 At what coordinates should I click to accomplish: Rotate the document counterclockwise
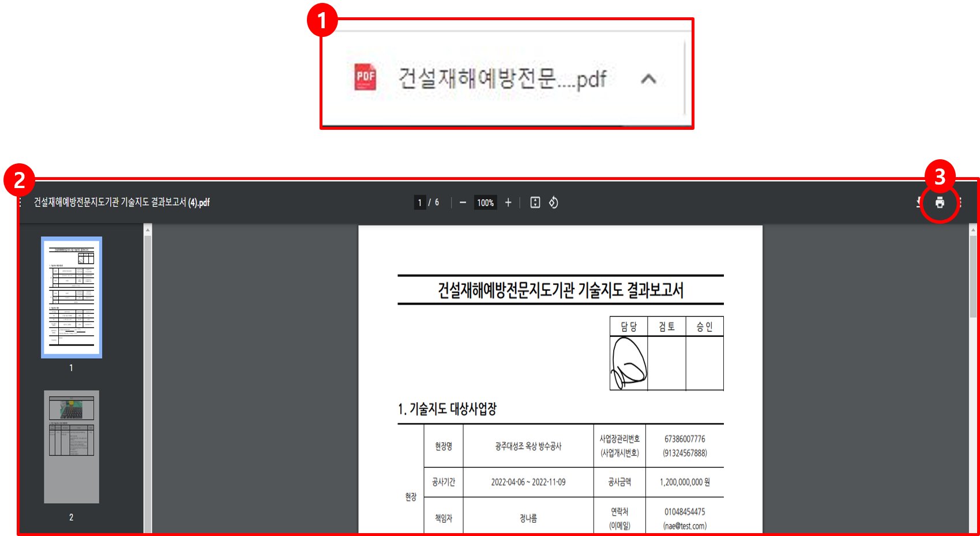(554, 203)
